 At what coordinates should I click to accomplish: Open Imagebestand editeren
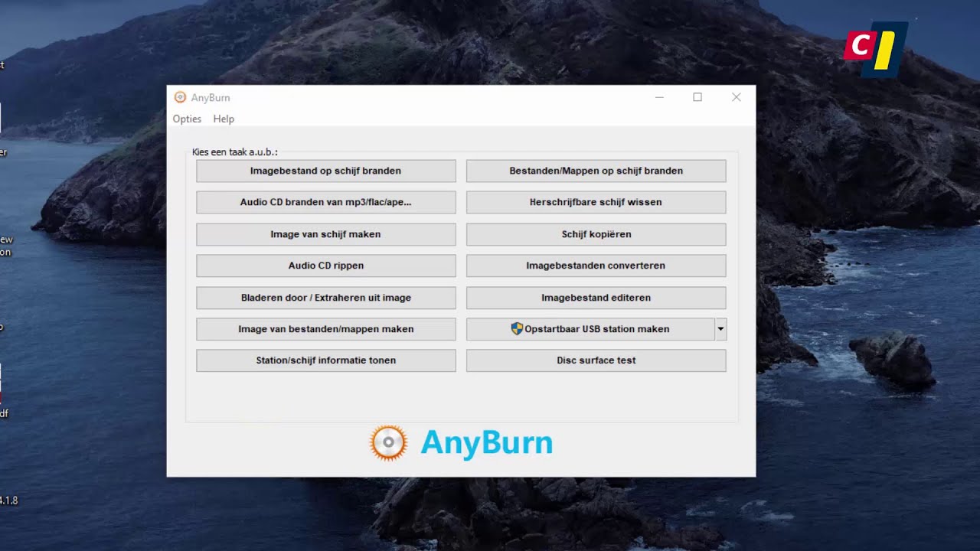coord(596,298)
